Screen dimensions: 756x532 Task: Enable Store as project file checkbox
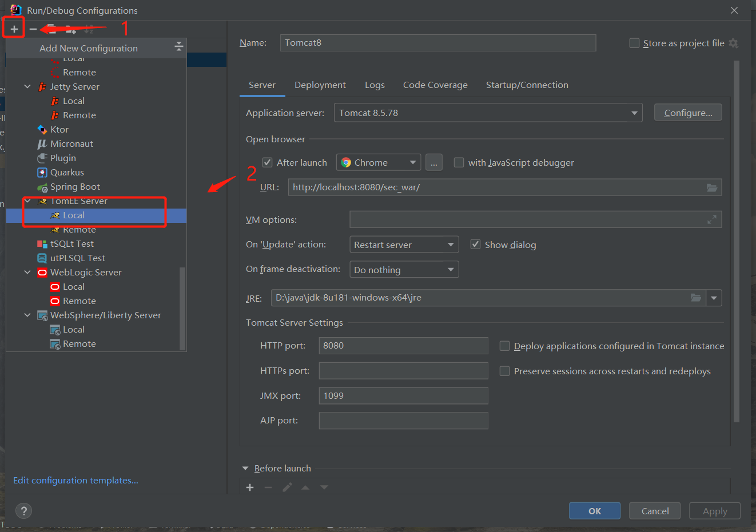tap(634, 43)
